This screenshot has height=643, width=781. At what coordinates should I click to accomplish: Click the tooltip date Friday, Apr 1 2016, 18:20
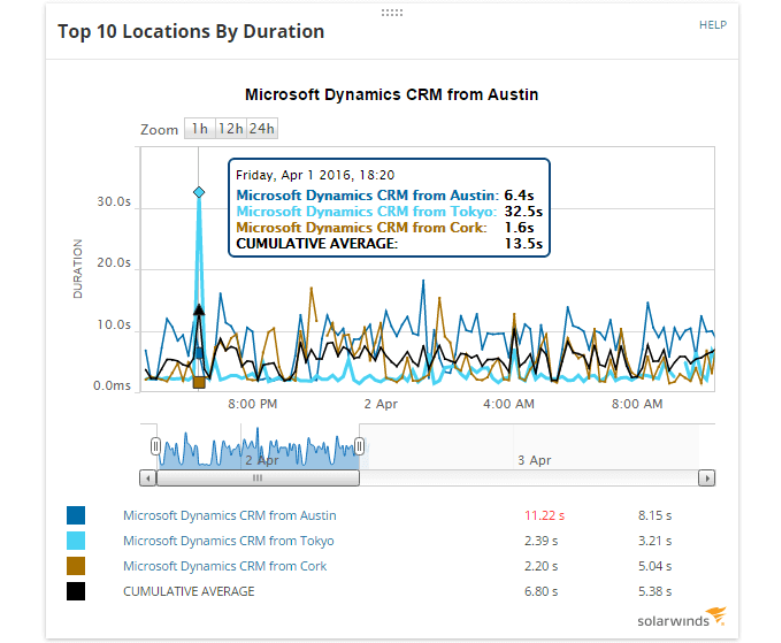pyautogui.click(x=315, y=175)
